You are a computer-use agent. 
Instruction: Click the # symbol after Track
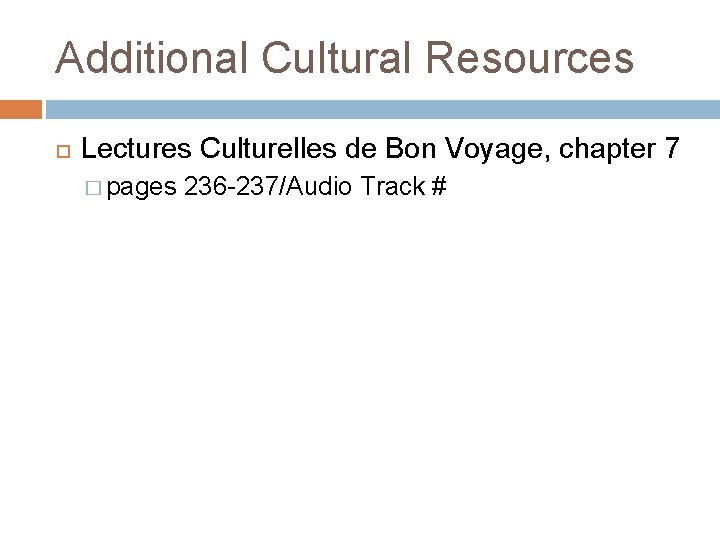point(437,186)
